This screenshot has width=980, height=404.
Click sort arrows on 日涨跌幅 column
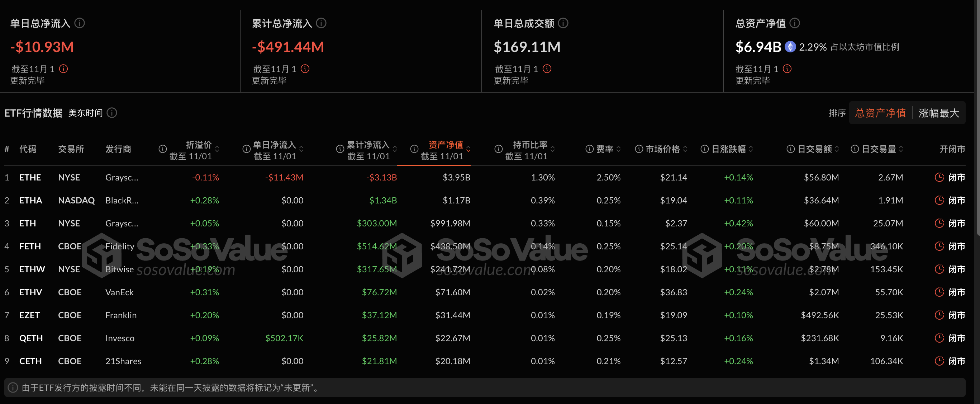[x=750, y=149]
